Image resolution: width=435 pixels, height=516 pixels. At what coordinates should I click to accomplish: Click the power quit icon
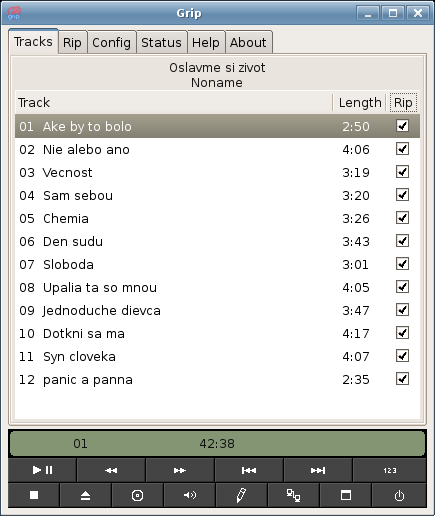[399, 495]
